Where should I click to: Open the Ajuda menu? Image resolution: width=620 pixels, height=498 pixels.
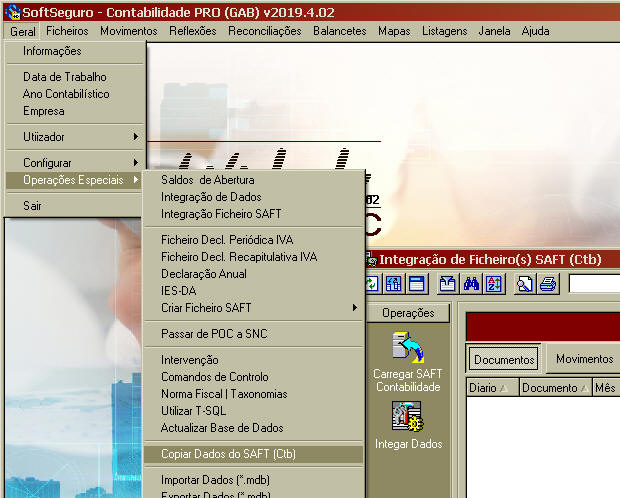pos(535,31)
